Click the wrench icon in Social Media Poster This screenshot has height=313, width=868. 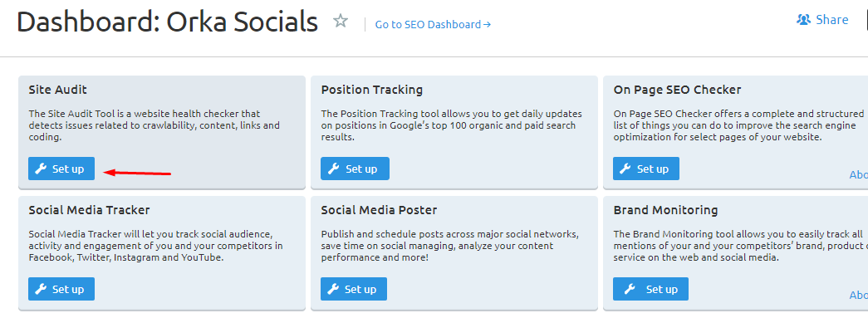333,289
